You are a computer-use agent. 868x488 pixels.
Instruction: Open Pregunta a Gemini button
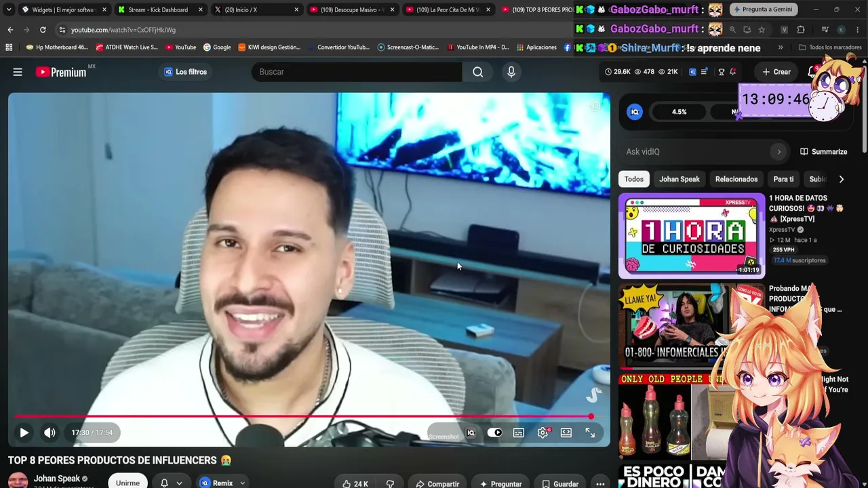[763, 9]
